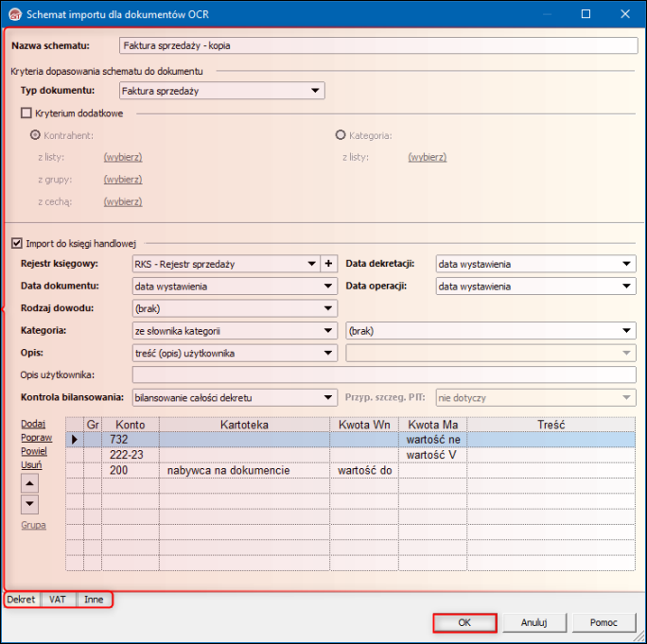Click the Kwota Ma column header

[433, 425]
